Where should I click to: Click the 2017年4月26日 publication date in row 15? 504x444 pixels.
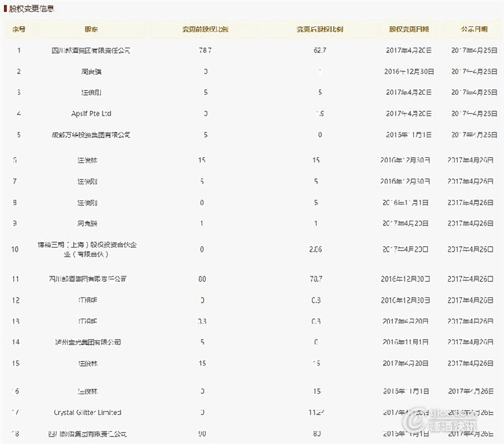click(470, 363)
